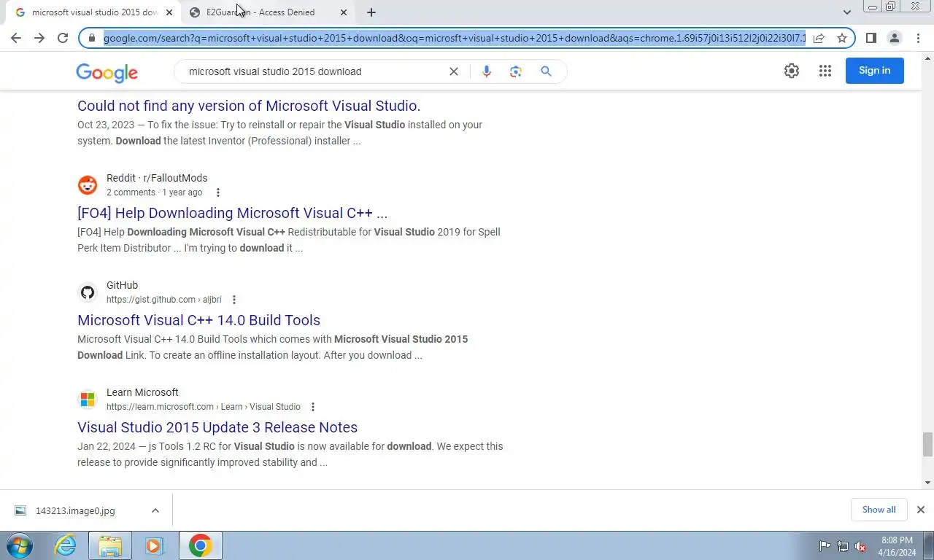Click the 'Learn Microsoft' site name

(x=142, y=392)
